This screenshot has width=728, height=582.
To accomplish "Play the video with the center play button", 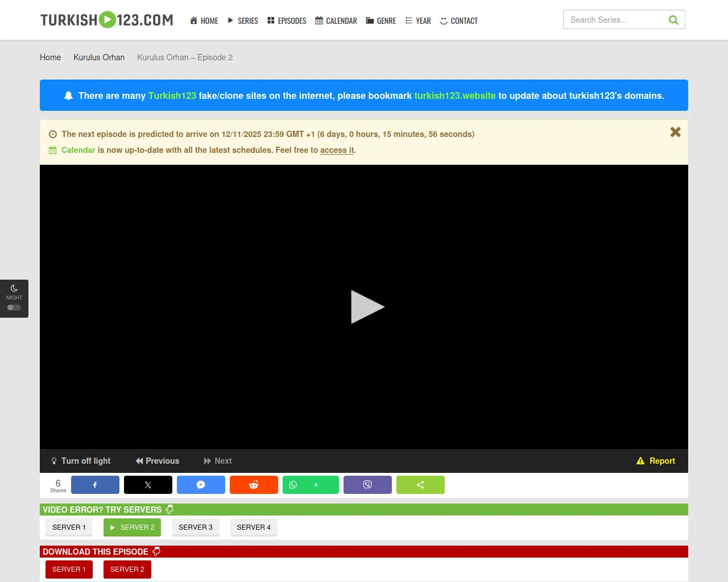I will [367, 307].
